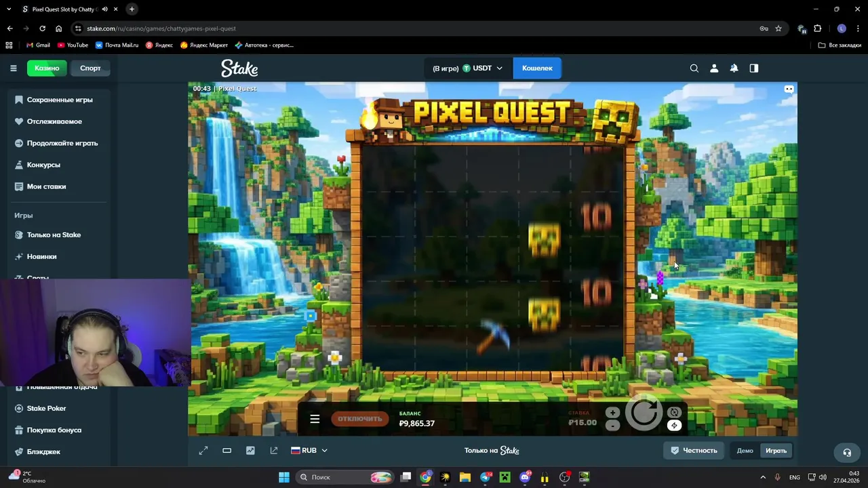Open the live support headset button
The width and height of the screenshot is (868, 488).
[847, 452]
